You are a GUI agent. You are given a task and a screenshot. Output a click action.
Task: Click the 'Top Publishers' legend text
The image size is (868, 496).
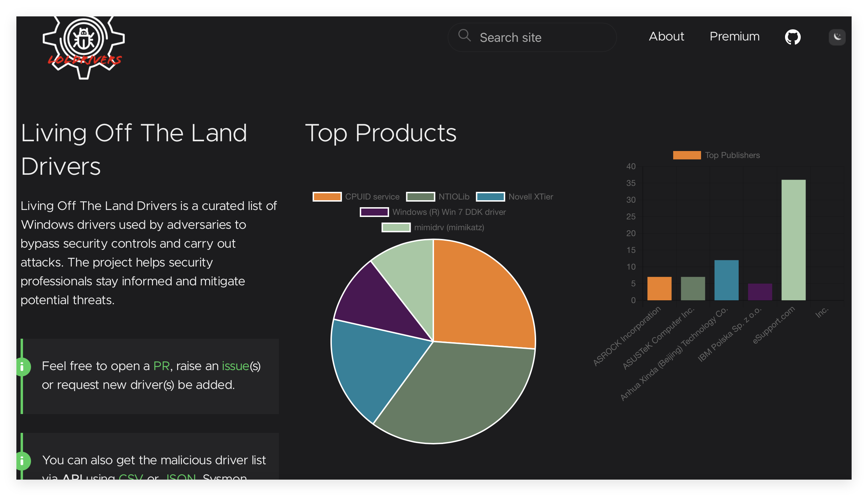pos(732,155)
